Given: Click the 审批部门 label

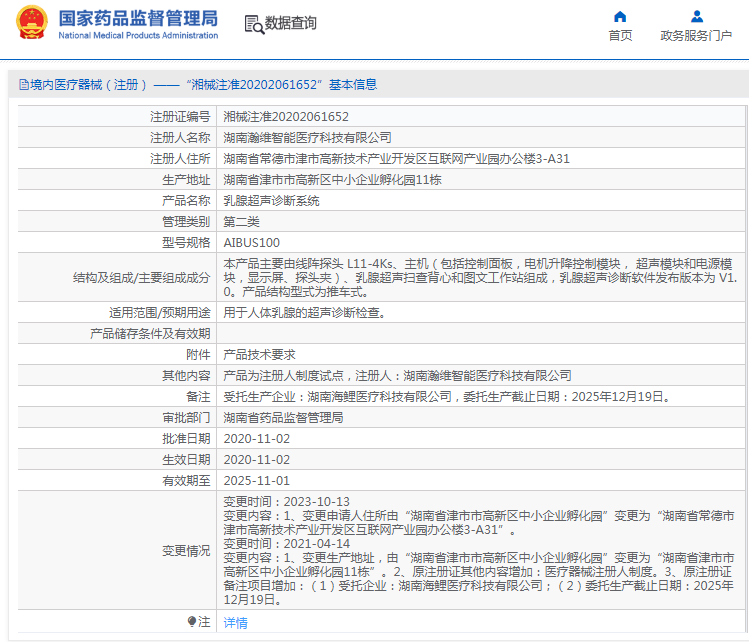Looking at the screenshot, I should tap(186, 417).
